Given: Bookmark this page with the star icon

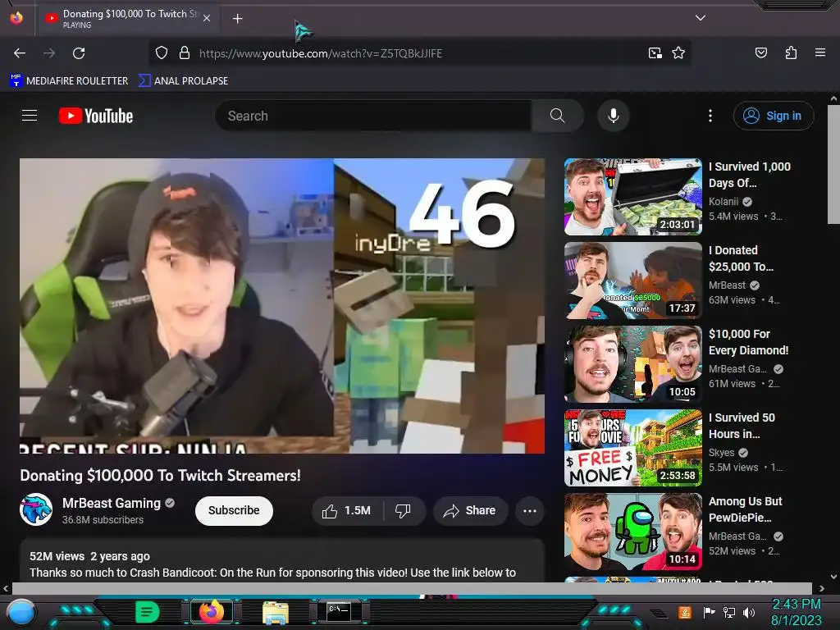Looking at the screenshot, I should coord(678,53).
